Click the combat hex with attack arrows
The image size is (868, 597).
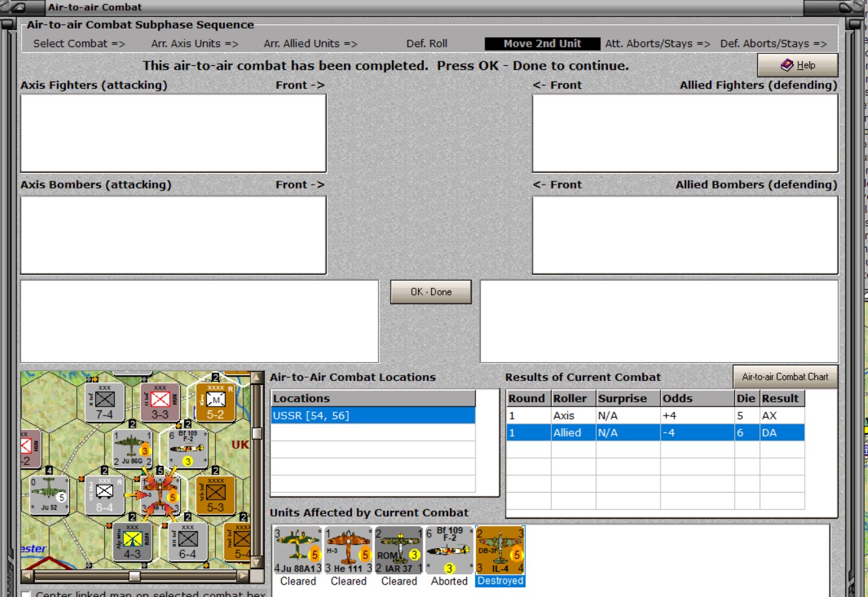point(160,495)
